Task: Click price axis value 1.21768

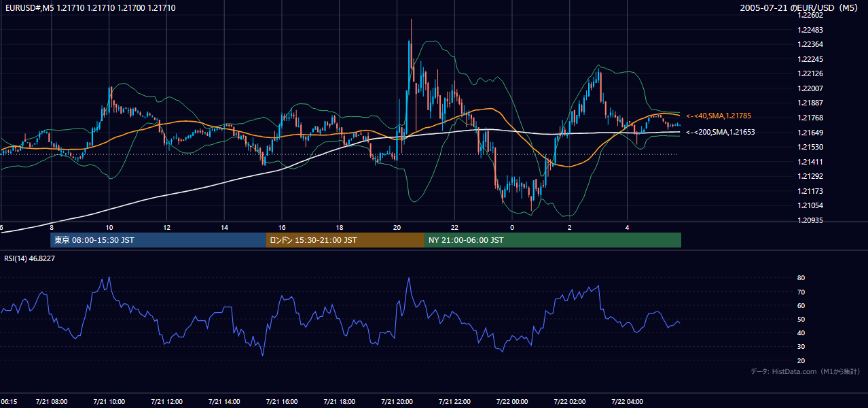Action: 810,118
